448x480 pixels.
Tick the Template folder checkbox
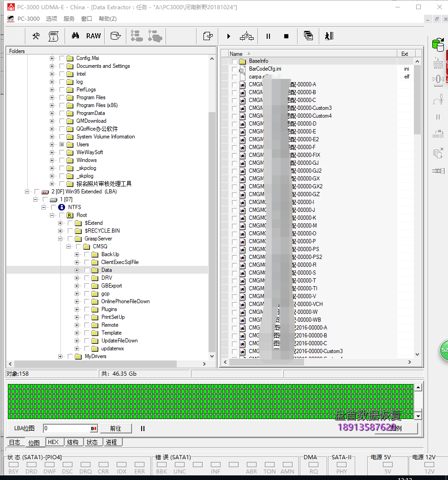tap(87, 333)
